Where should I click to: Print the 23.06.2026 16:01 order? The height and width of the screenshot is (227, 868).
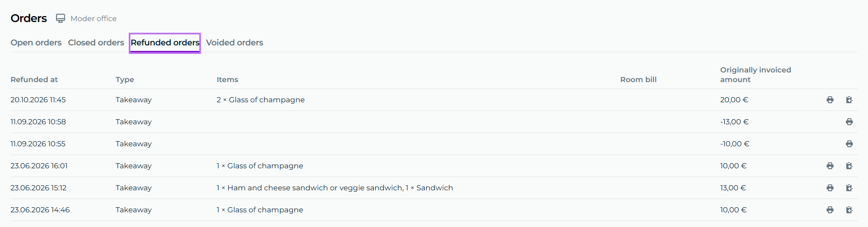(830, 166)
